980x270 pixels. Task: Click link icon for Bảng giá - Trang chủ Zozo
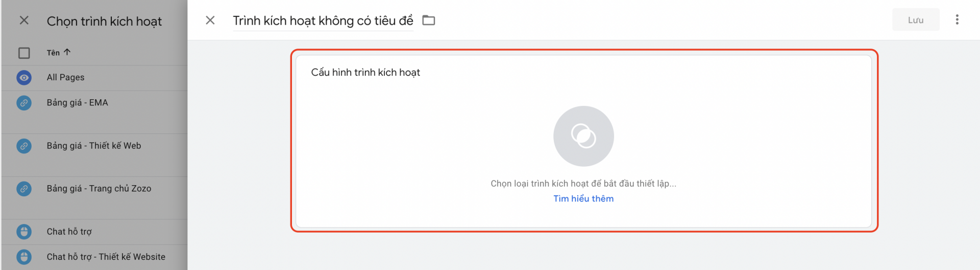click(x=24, y=189)
